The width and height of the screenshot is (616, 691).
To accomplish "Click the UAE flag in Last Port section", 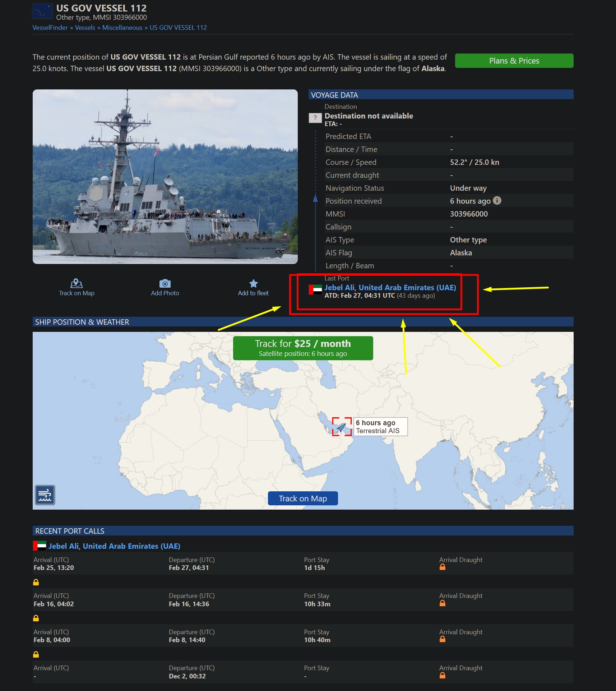I will [x=315, y=289].
